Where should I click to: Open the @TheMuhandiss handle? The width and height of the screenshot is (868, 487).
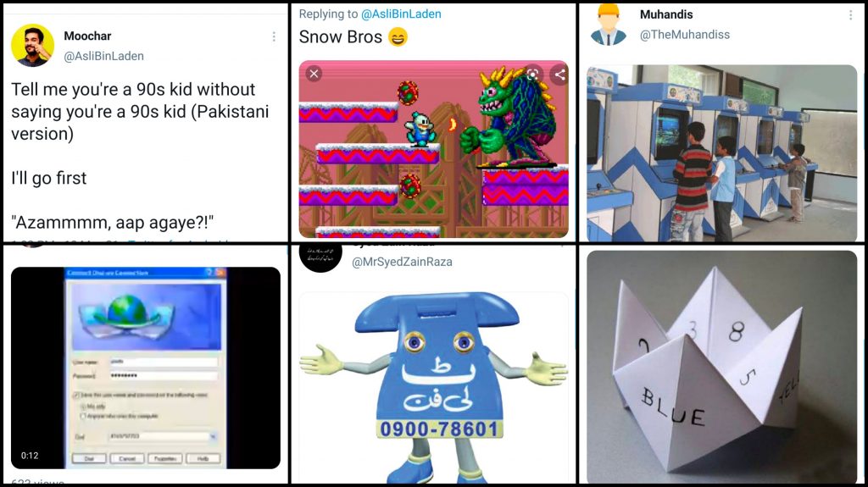pos(684,35)
